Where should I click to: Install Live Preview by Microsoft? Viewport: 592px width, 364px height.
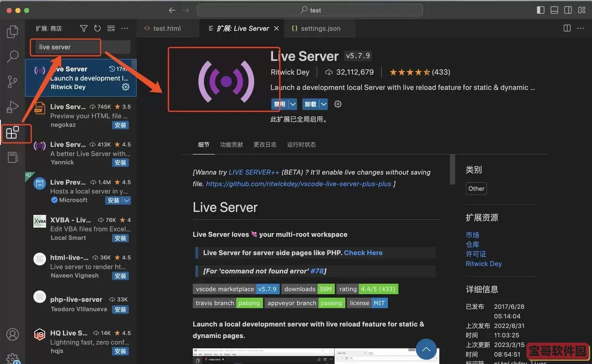[x=114, y=200]
